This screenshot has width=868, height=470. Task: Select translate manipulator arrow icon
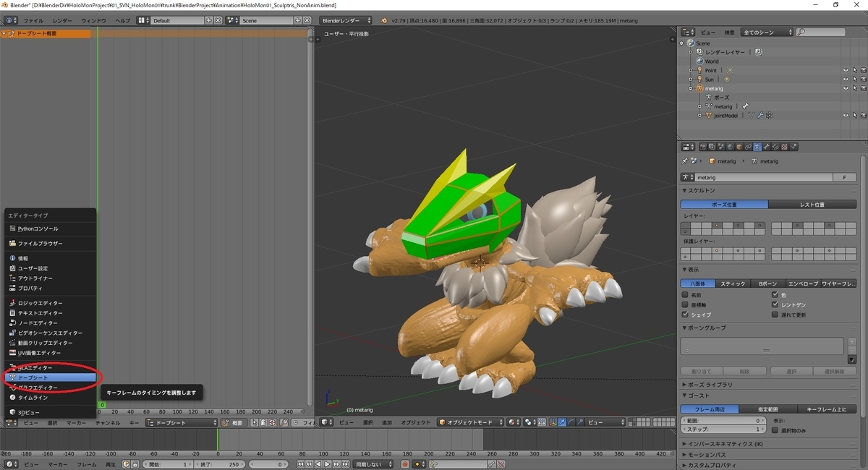562,422
